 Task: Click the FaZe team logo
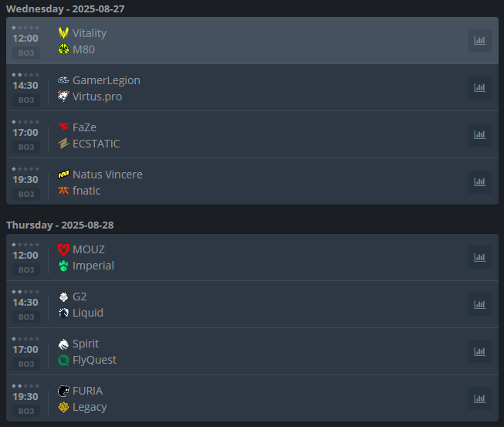click(x=63, y=127)
